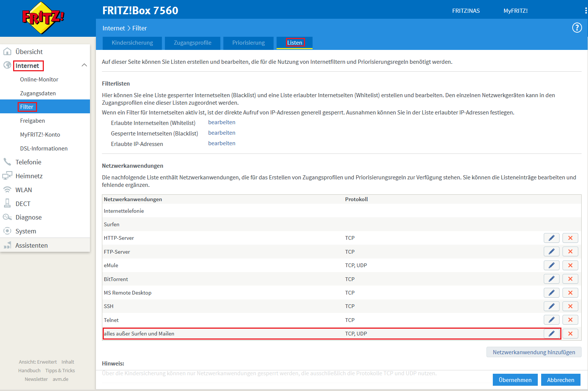
Task: Delete the HTTP-Server entry
Action: [570, 238]
